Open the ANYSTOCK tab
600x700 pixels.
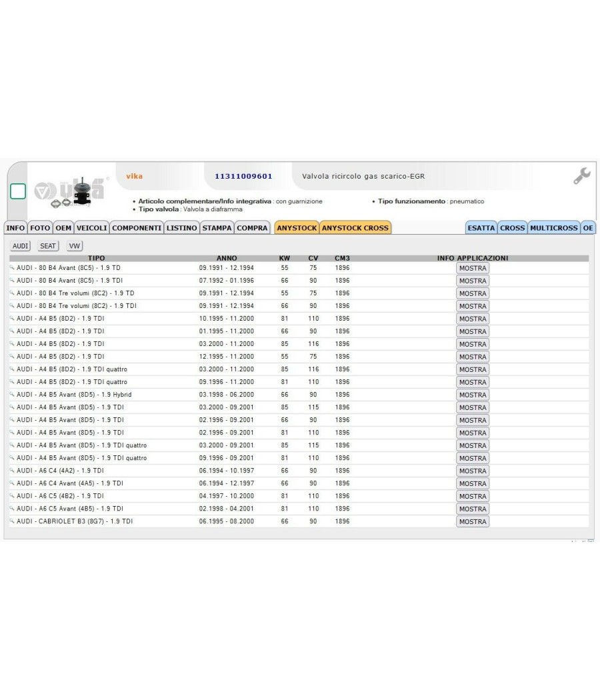click(x=297, y=228)
